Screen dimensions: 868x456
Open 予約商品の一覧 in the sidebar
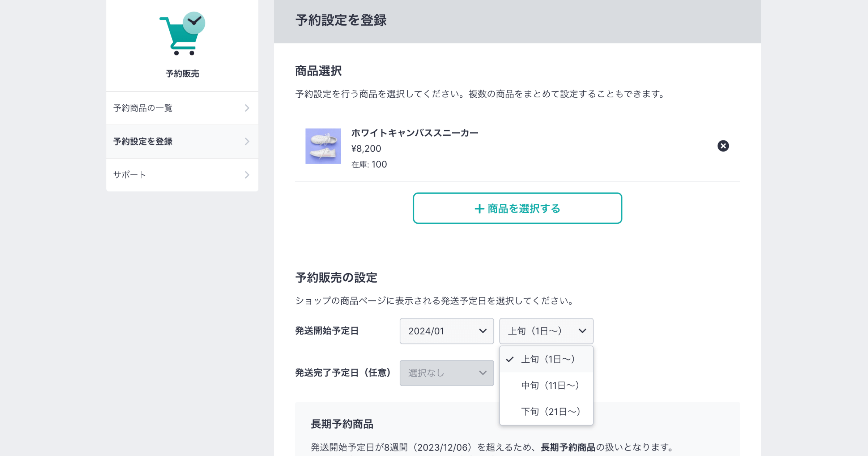182,108
